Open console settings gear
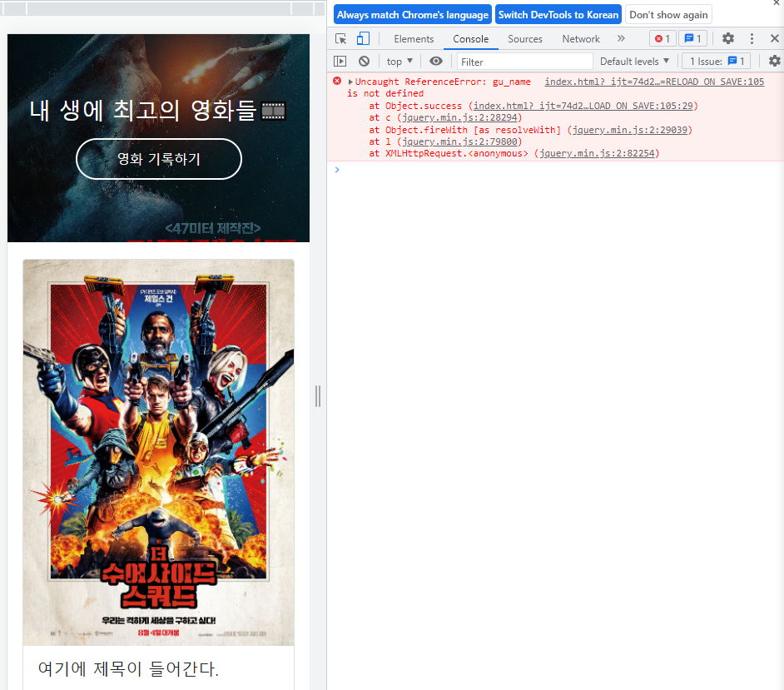The image size is (784, 690). [774, 61]
